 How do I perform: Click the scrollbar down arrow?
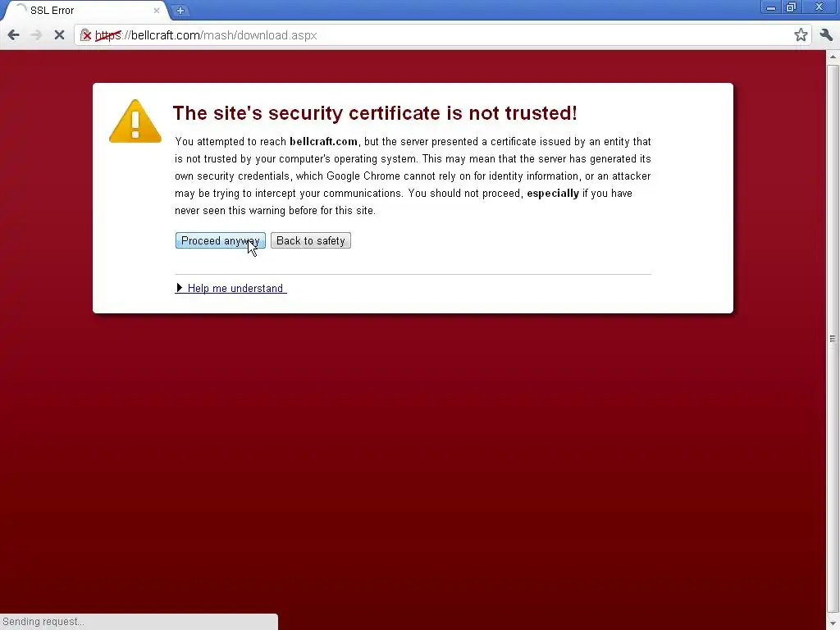[833, 624]
